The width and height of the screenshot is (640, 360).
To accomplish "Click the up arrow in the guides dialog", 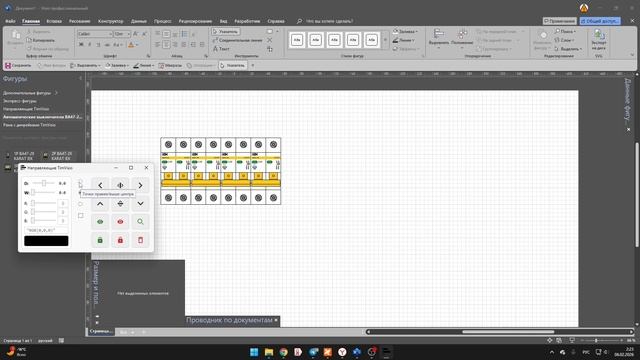I will (100, 204).
